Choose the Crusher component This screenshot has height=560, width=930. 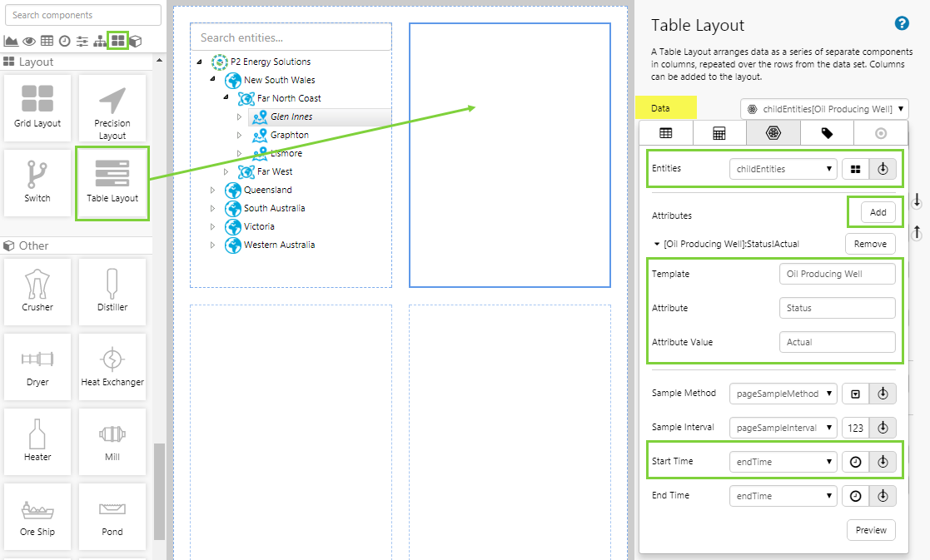coord(37,291)
